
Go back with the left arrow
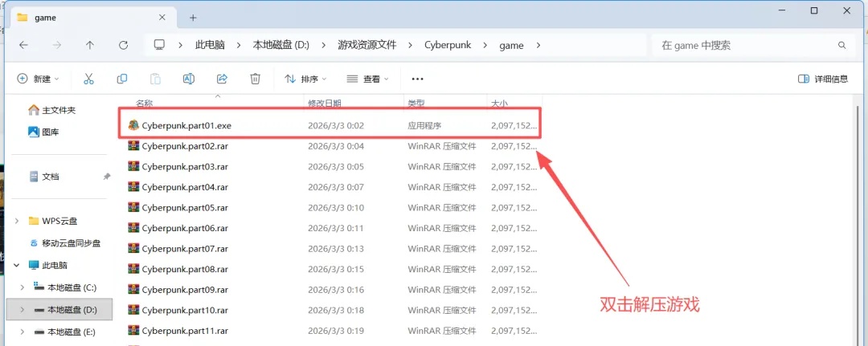pos(24,45)
